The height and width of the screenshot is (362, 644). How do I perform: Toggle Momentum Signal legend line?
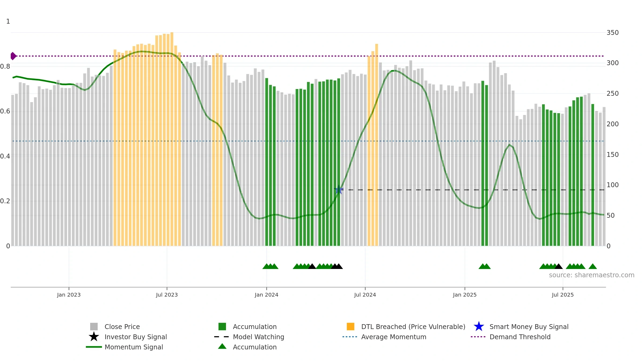click(x=94, y=347)
